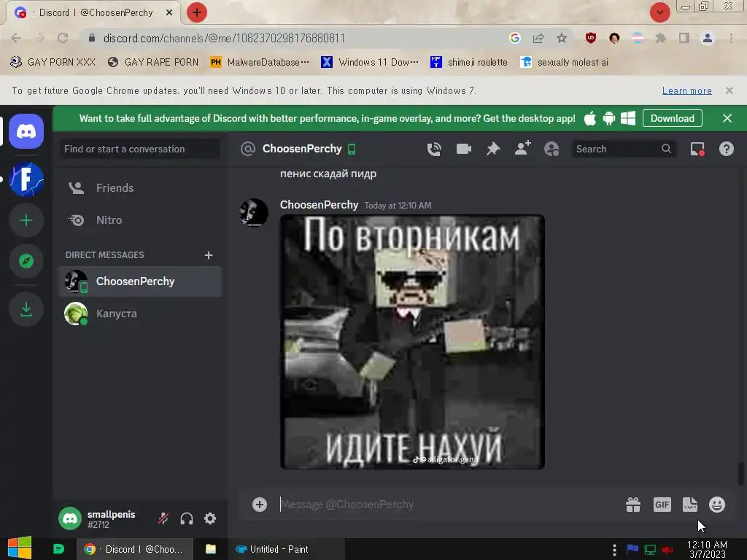Viewport: 747px width, 560px height.
Task: Open the shimeji roulette bookmark
Action: point(469,62)
